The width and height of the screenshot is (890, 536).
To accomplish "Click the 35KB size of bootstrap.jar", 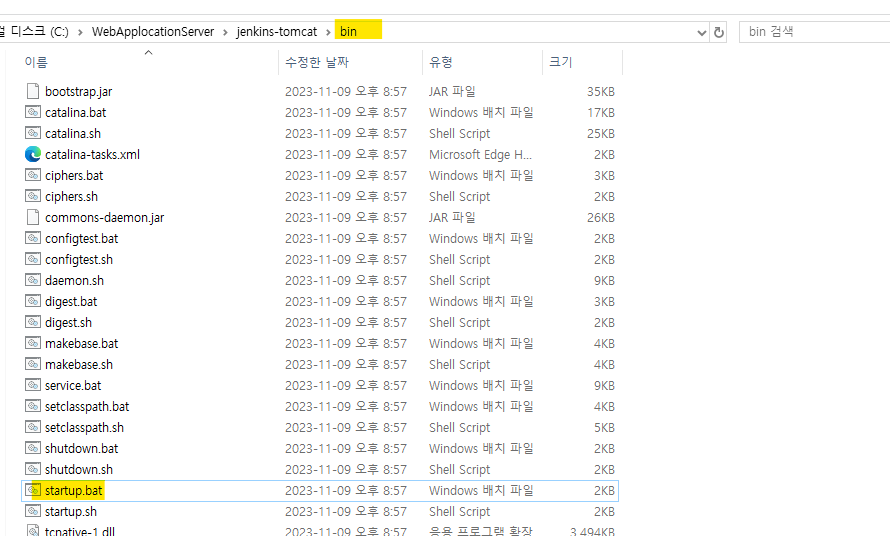I will (x=601, y=91).
